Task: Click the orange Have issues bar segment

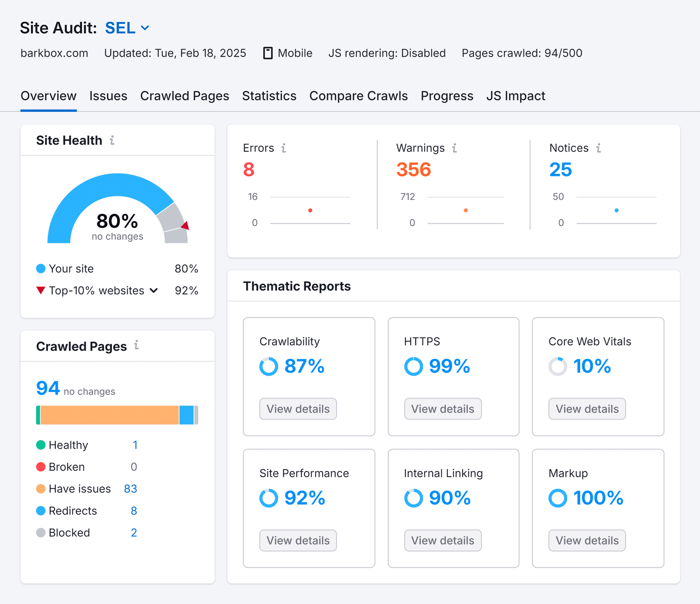Action: [109, 415]
